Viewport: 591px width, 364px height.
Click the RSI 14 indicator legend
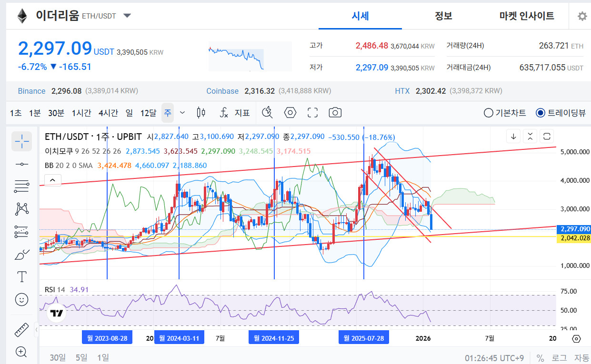pos(55,289)
